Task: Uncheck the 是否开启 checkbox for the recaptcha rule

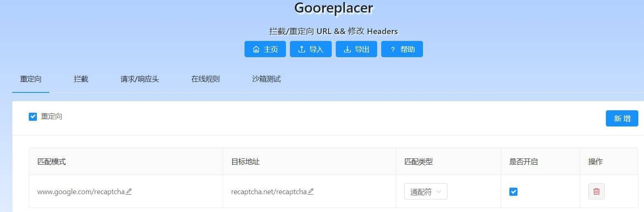Action: [x=513, y=192]
